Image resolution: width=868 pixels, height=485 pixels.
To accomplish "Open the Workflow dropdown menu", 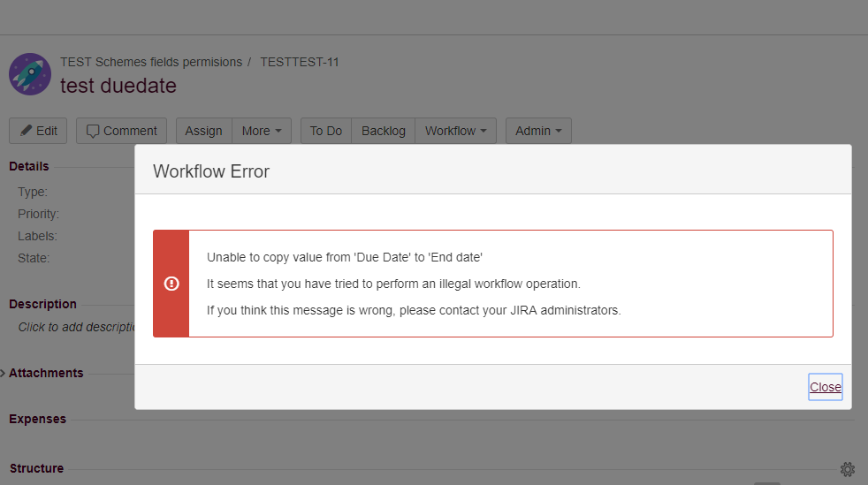I will tap(455, 131).
